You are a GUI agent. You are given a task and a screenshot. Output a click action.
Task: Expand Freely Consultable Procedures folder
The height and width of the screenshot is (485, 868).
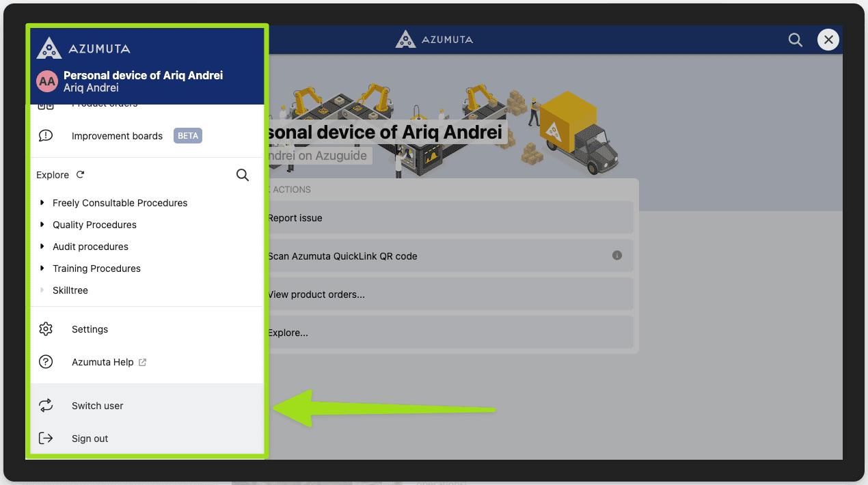click(x=42, y=203)
